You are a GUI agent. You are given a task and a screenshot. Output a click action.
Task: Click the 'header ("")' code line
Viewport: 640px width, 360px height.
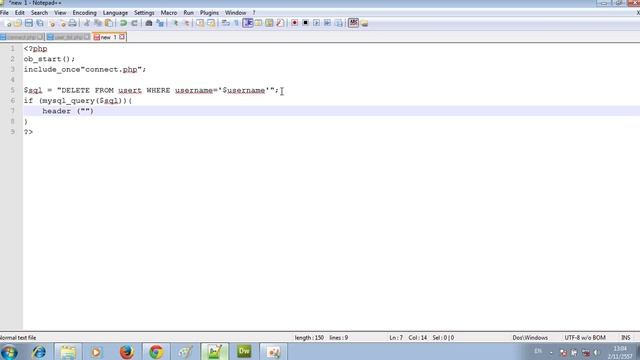tap(68, 111)
